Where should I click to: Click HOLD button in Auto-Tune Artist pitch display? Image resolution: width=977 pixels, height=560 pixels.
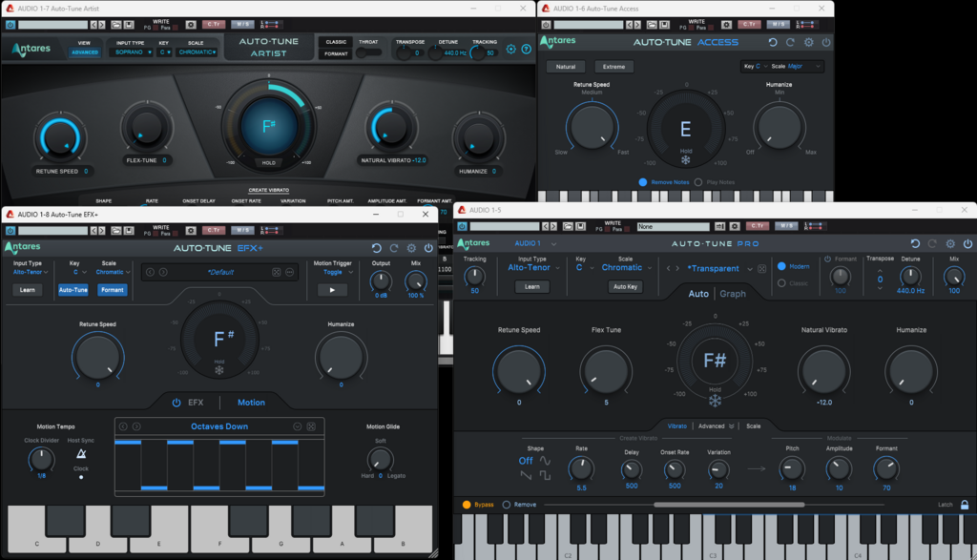[268, 162]
